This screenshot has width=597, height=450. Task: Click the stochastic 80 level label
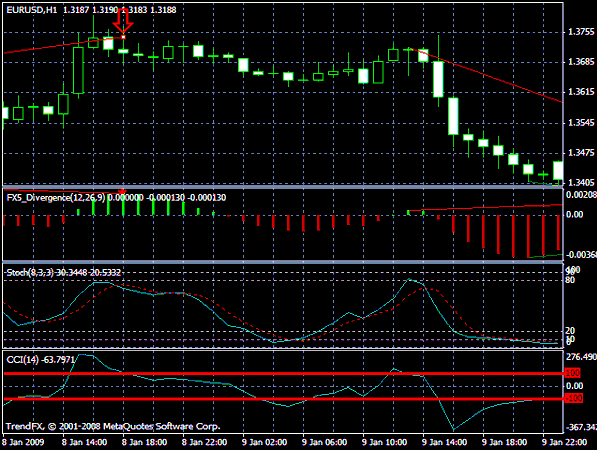click(570, 281)
